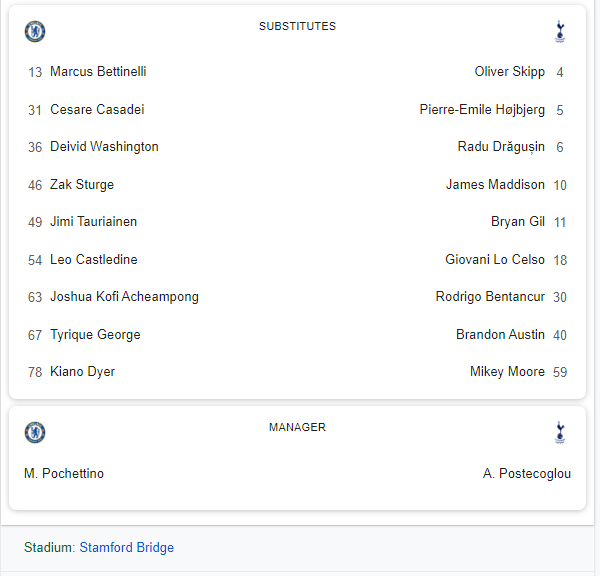600x576 pixels.
Task: Select Giovani Lo Celso
Action: pos(495,260)
